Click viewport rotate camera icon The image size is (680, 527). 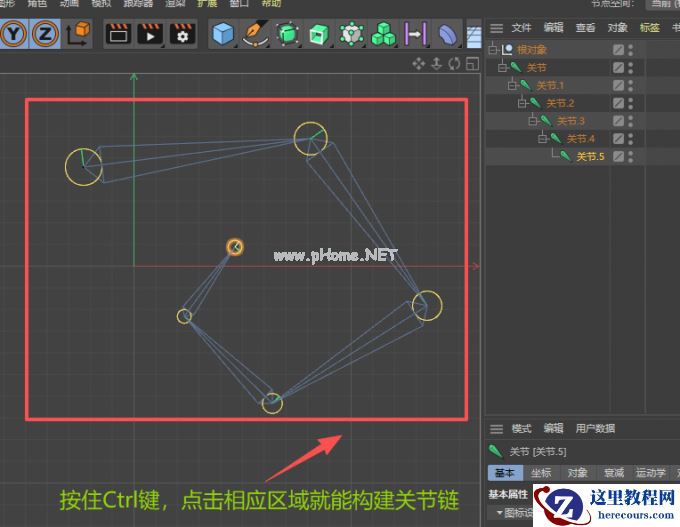coord(454,64)
